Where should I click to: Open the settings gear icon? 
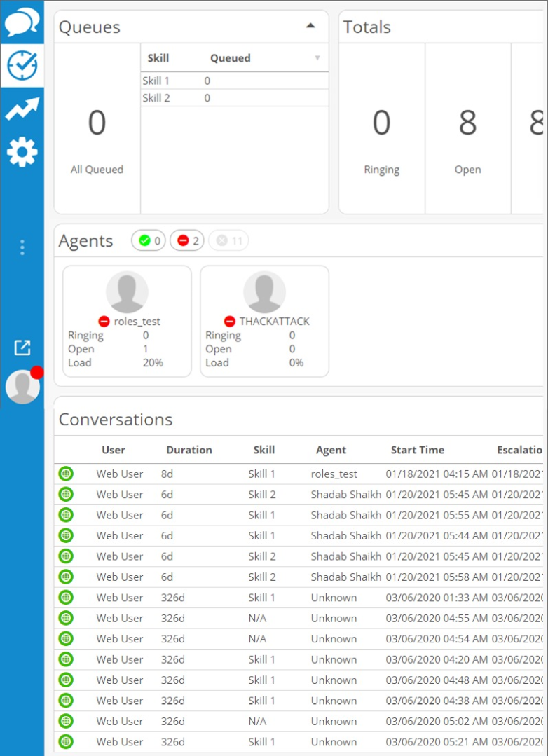(22, 152)
